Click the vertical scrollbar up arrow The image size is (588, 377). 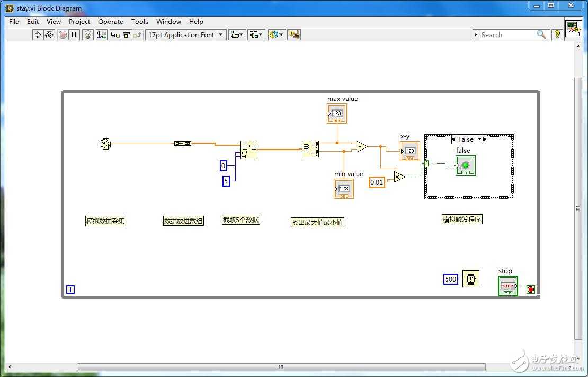(578, 46)
